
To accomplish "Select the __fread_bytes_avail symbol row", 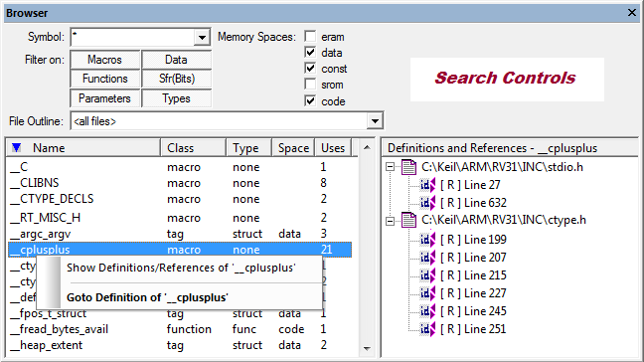I will coord(180,329).
